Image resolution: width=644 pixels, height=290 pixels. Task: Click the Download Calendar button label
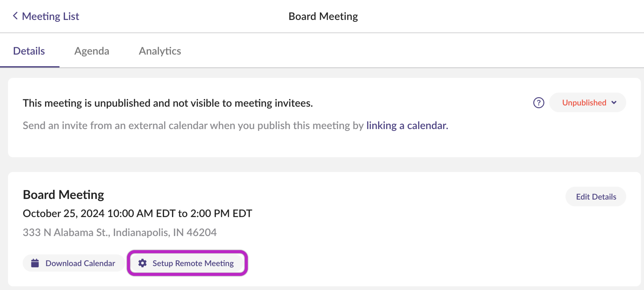coord(80,263)
